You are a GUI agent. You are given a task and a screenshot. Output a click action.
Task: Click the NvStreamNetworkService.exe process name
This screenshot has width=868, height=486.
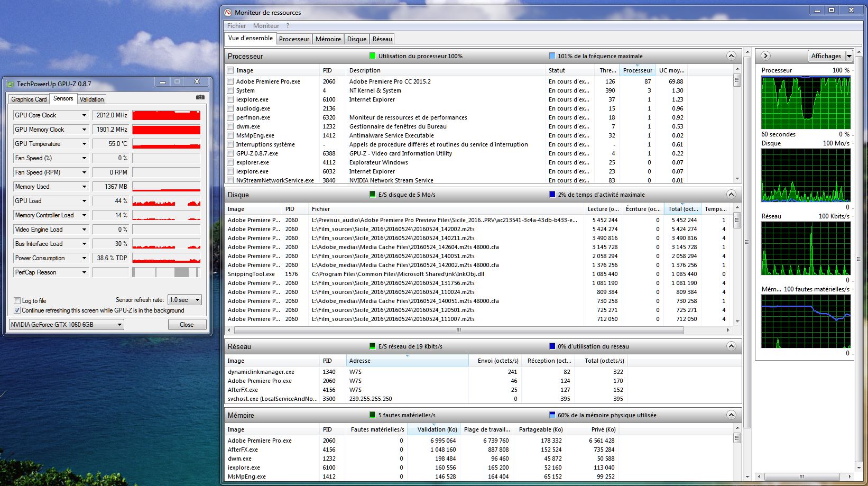[x=275, y=180]
